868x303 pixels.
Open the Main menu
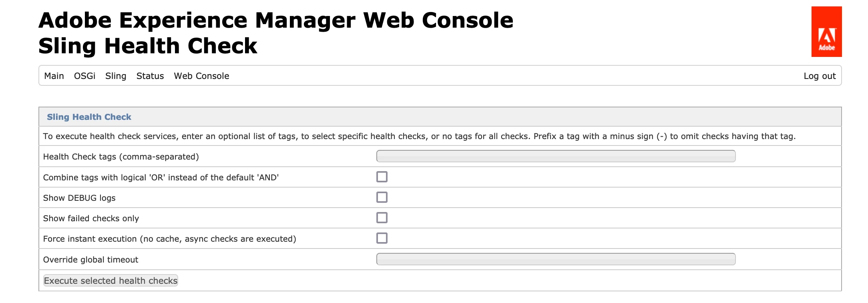54,76
